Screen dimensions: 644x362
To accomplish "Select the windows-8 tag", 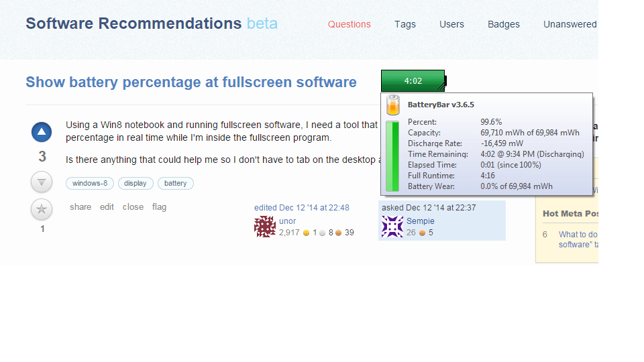I will point(89,183).
